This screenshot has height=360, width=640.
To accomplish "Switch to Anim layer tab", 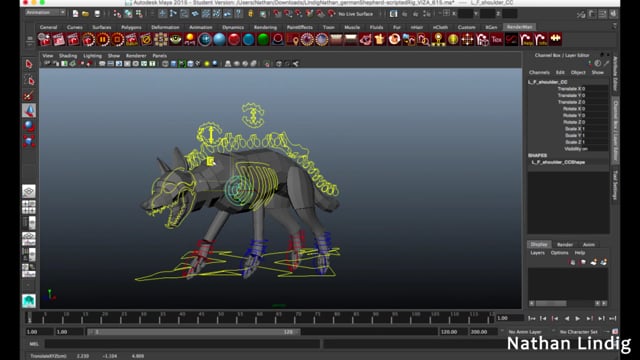I will 589,244.
